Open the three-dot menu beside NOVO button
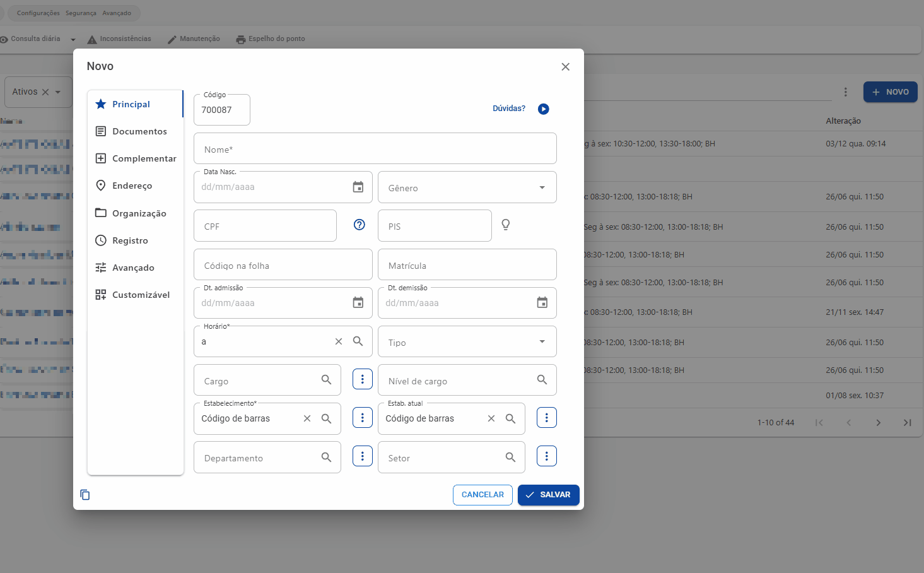Viewport: 924px width, 573px height. tap(845, 92)
